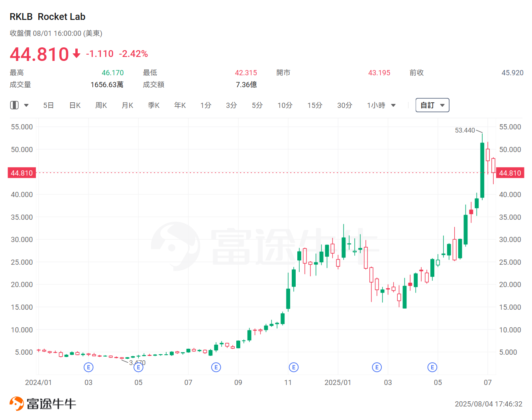Select the 月K monthly candlestick period
This screenshot has height=420, width=532.
[x=128, y=105]
